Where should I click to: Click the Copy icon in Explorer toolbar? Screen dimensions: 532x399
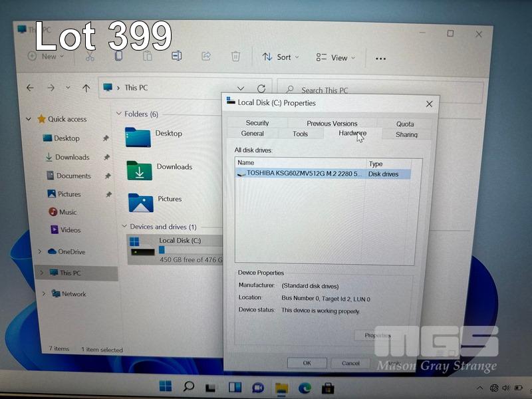pyautogui.click(x=118, y=57)
